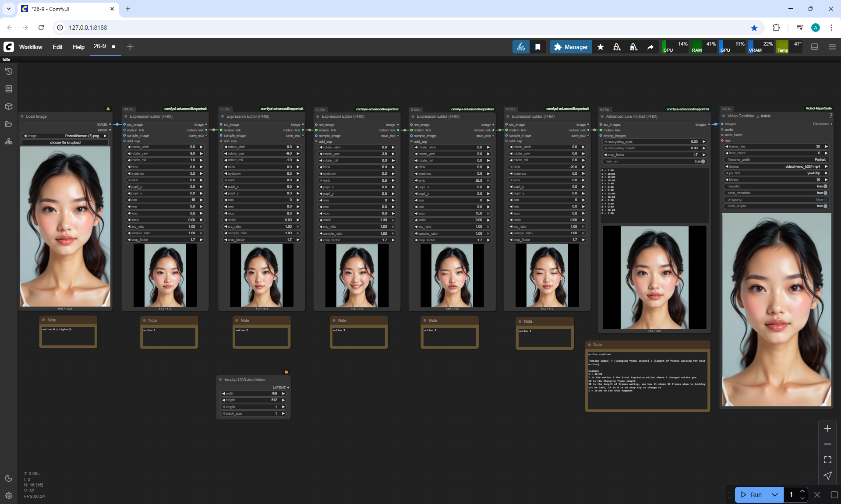The image size is (841, 504).
Task: Toggle turn_on in Advanced Live Portrait
Action: coord(655,162)
